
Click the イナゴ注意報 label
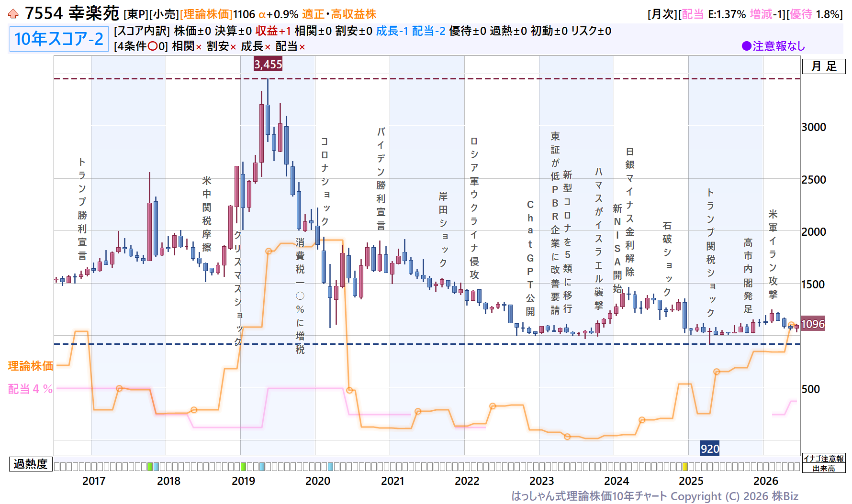[x=824, y=459]
